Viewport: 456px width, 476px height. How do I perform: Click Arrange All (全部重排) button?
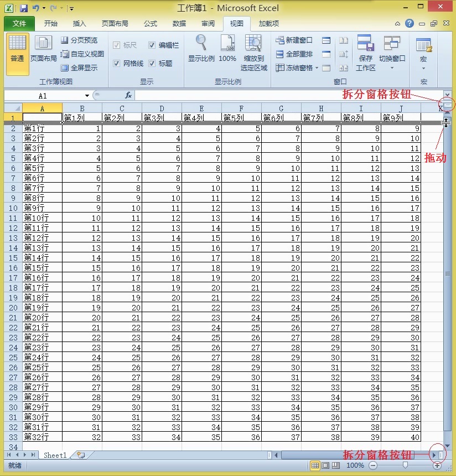point(294,54)
